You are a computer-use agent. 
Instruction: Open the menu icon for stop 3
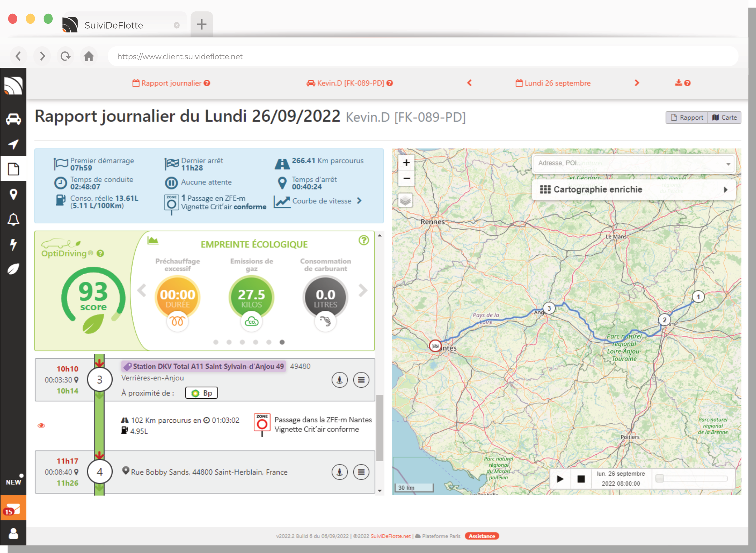361,380
